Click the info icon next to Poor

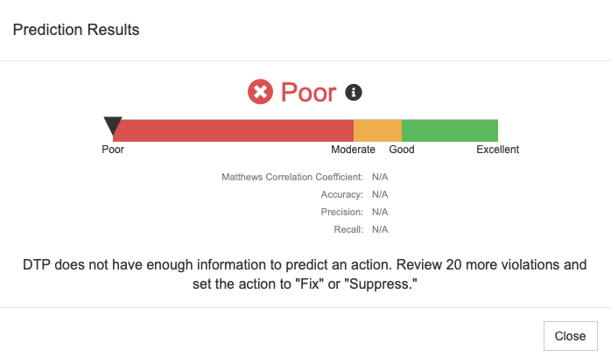coord(354,93)
